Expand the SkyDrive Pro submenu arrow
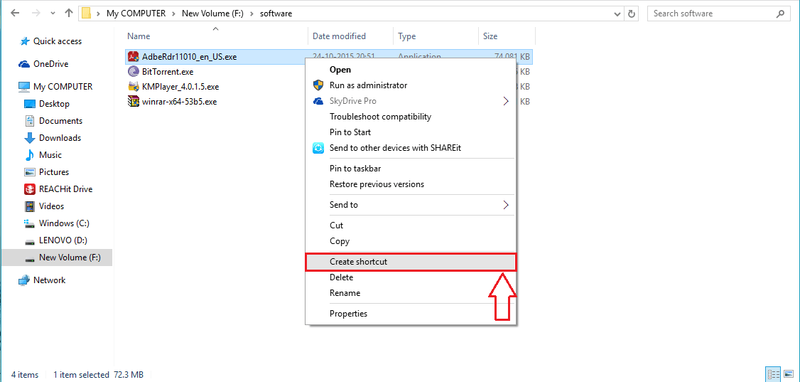The image size is (800, 382). 506,101
